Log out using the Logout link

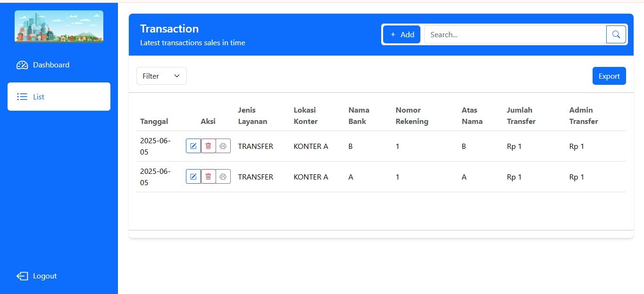coord(45,276)
